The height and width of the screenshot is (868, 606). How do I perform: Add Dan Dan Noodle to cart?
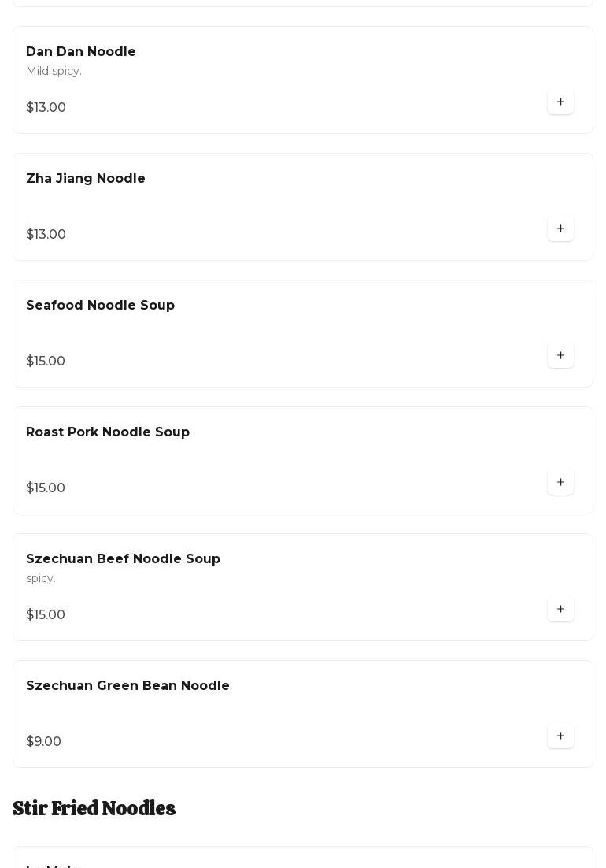(560, 102)
